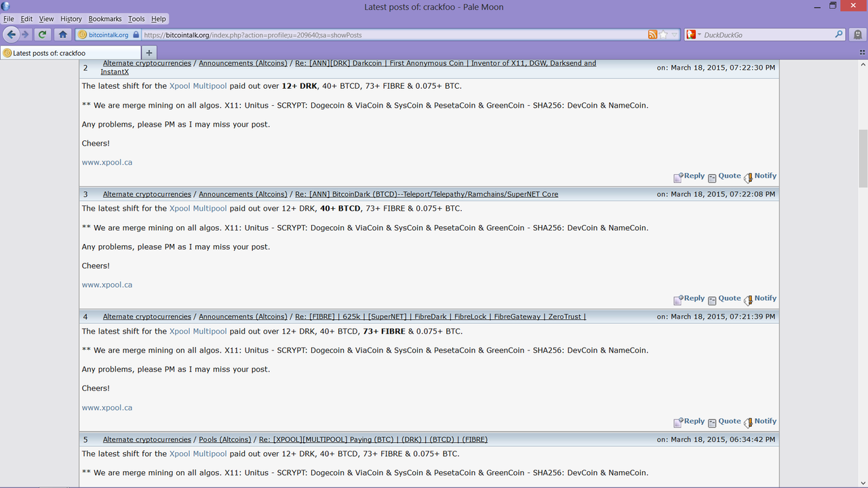Image resolution: width=868 pixels, height=488 pixels.
Task: Reply to the FIBRE post #4
Action: 689,422
